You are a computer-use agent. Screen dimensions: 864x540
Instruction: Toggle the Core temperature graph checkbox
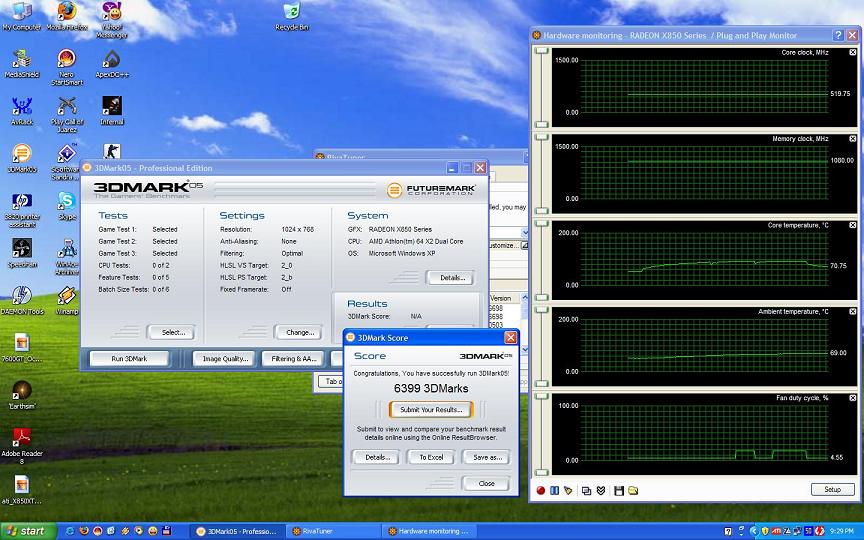point(853,225)
